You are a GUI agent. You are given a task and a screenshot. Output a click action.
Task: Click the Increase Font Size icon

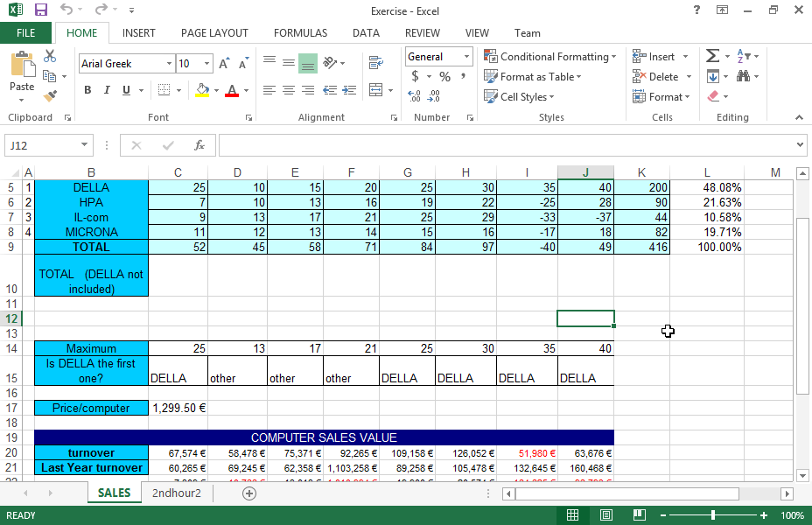pyautogui.click(x=225, y=64)
